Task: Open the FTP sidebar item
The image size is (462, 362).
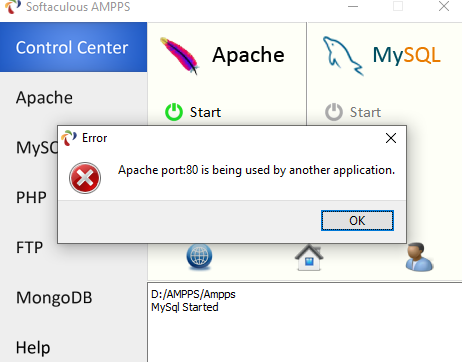Action: (29, 247)
